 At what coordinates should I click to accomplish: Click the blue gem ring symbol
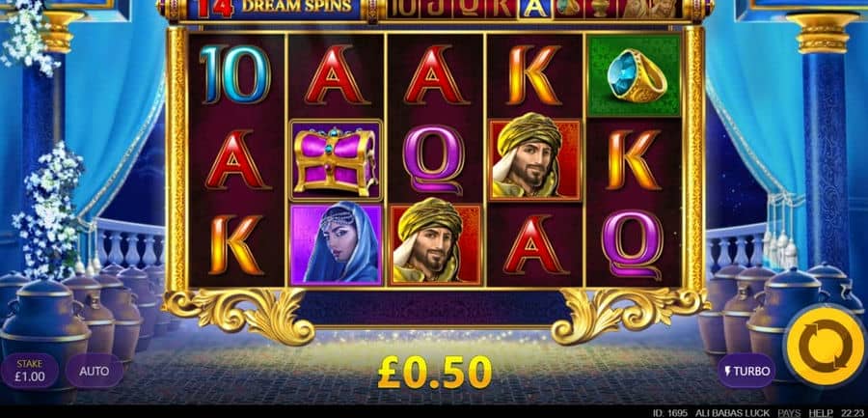pyautogui.click(x=634, y=75)
